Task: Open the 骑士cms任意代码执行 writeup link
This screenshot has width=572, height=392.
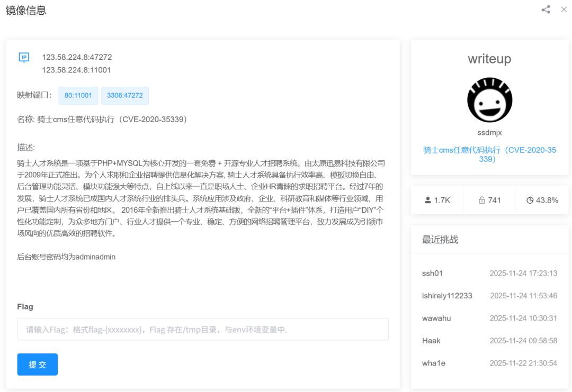Action: click(489, 154)
